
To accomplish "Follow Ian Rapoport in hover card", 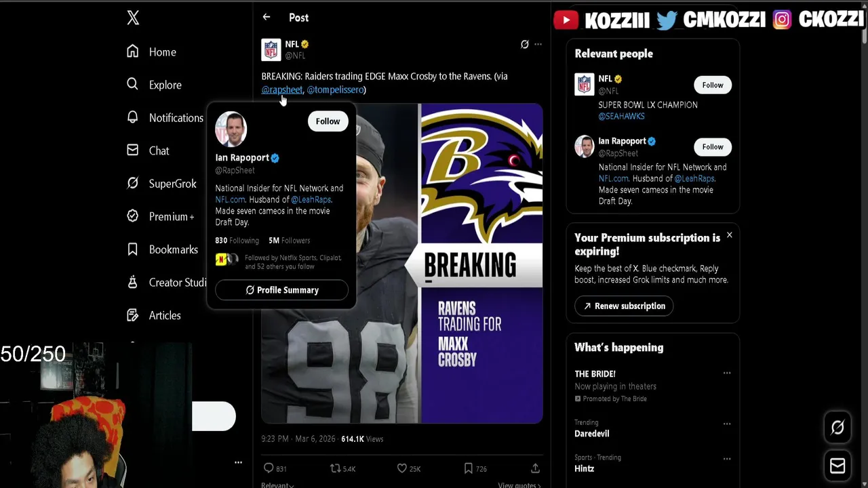I will (x=328, y=121).
